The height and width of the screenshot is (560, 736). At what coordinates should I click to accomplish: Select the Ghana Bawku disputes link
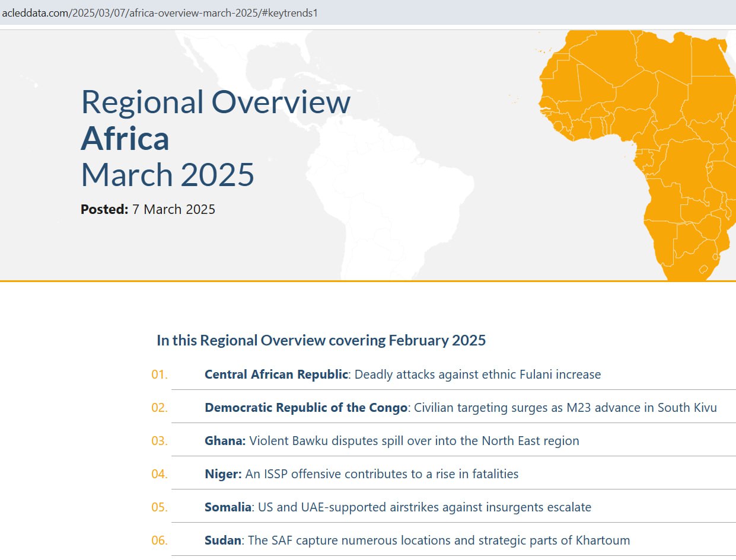point(391,441)
